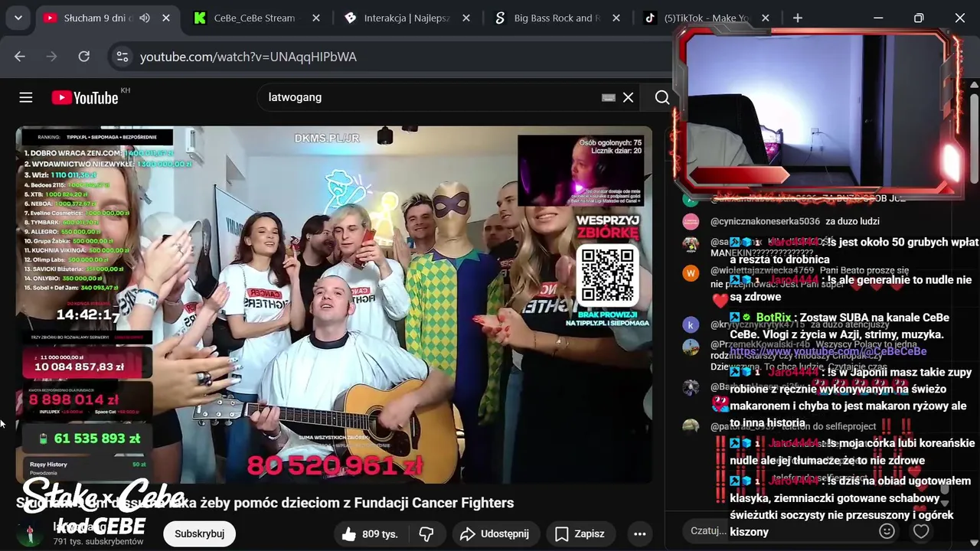This screenshot has height=551, width=980.
Task: Minimize the browser window
Action: click(878, 18)
